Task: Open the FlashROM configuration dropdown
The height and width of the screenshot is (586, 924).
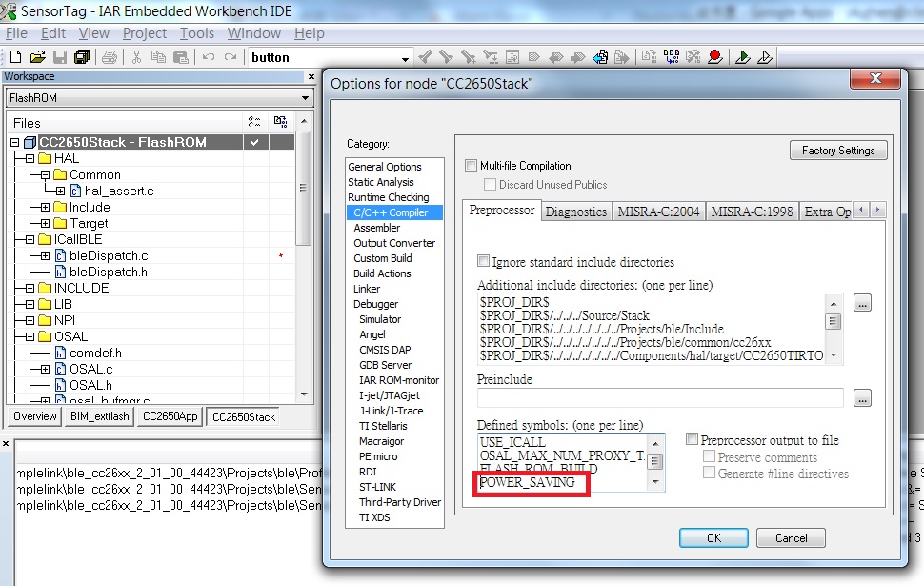Action: pos(305,98)
